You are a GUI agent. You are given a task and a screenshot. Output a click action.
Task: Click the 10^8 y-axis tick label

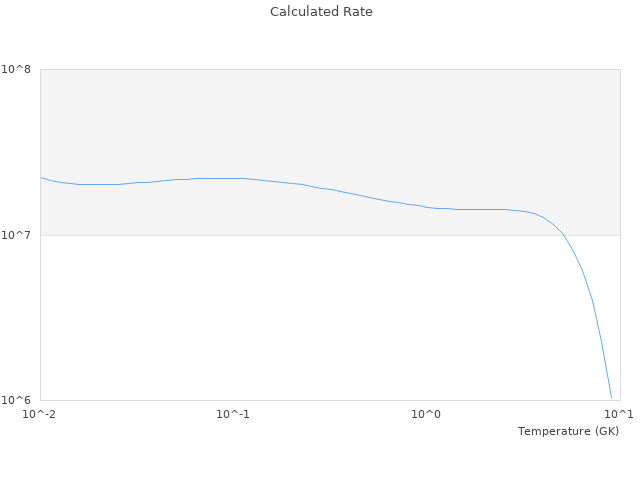pos(19,69)
